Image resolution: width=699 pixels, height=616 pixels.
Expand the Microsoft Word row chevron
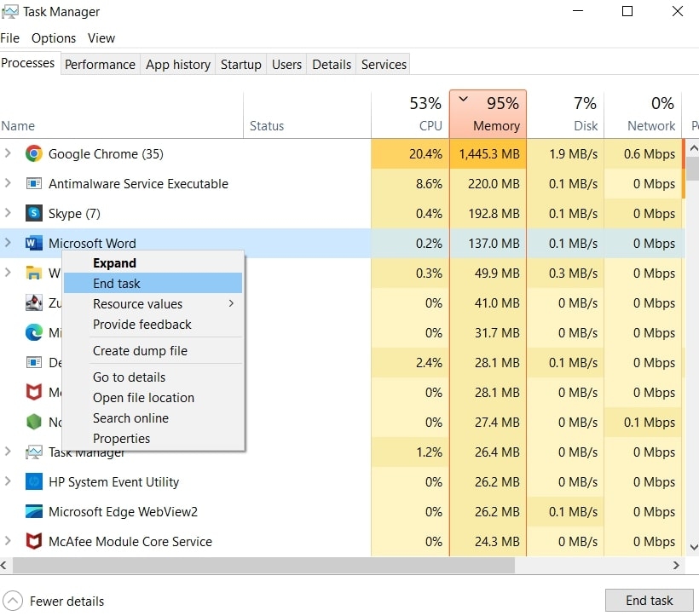(8, 243)
